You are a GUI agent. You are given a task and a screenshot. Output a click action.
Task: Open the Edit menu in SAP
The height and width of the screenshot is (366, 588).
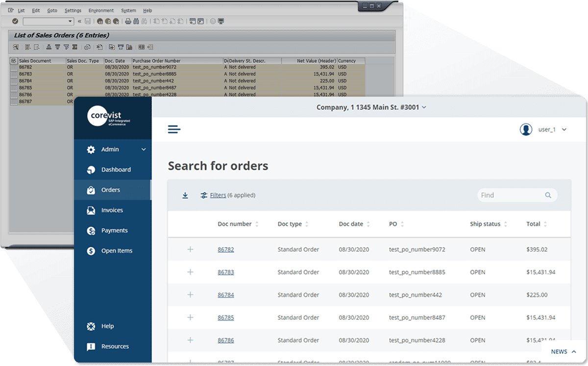[x=36, y=10]
